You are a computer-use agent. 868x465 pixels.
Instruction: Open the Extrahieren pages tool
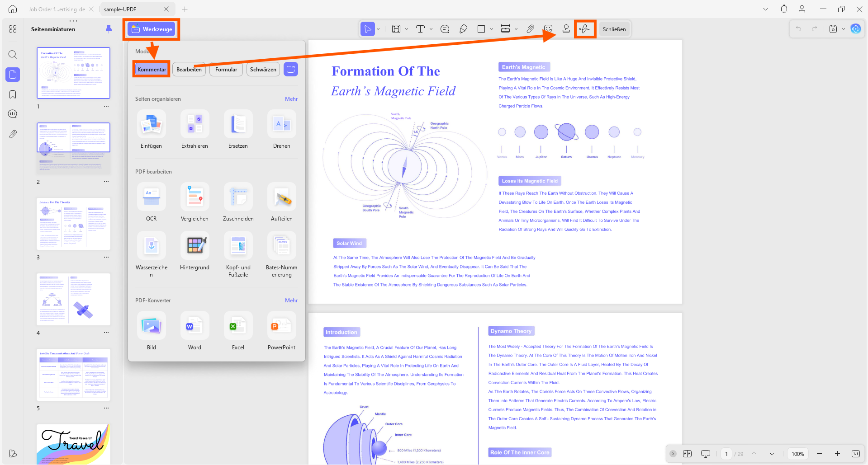coord(194,129)
